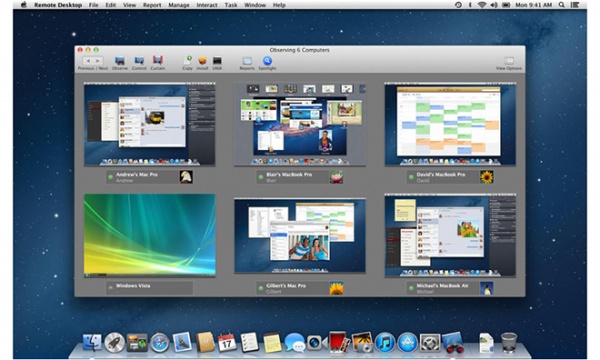
Task: Open App Store from the Dock
Action: pyautogui.click(x=407, y=342)
